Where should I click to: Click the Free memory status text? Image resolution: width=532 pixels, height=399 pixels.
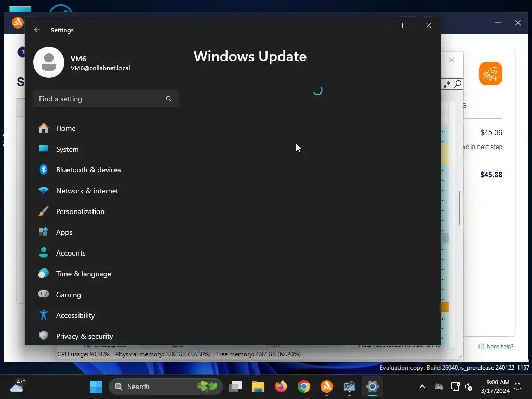pyautogui.click(x=258, y=354)
